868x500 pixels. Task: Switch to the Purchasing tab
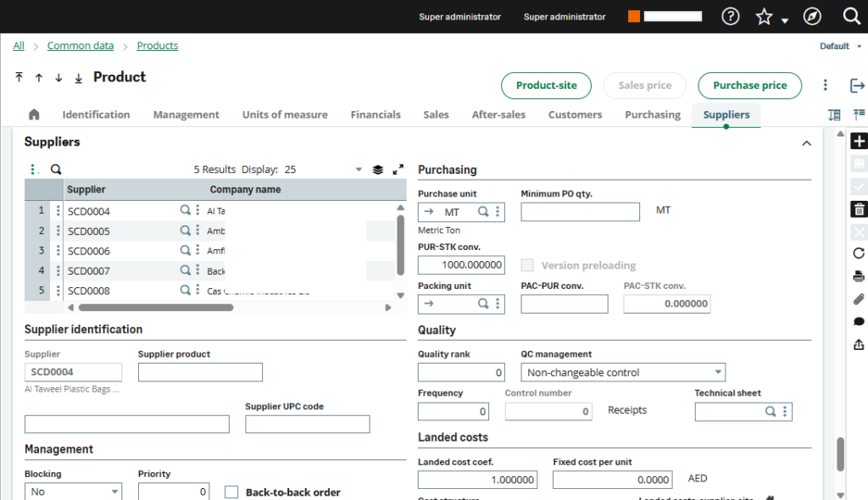(652, 114)
